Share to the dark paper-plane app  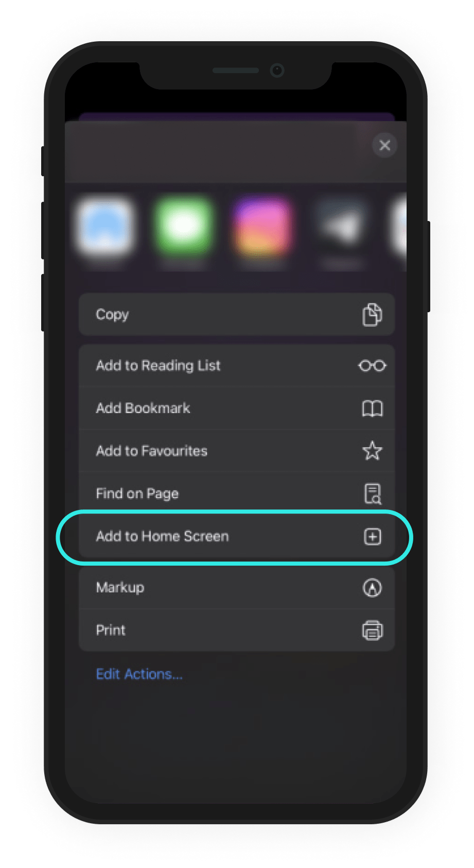tap(341, 226)
